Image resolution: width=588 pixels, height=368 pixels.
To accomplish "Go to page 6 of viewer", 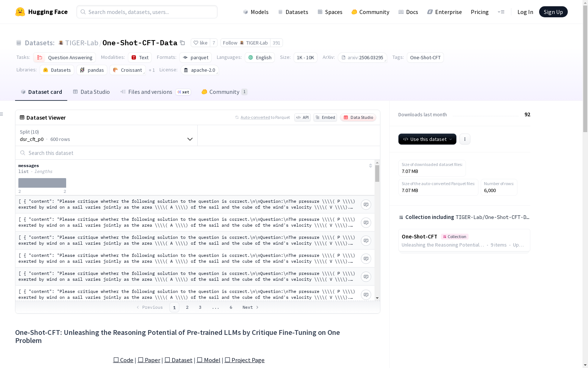I will (231, 307).
